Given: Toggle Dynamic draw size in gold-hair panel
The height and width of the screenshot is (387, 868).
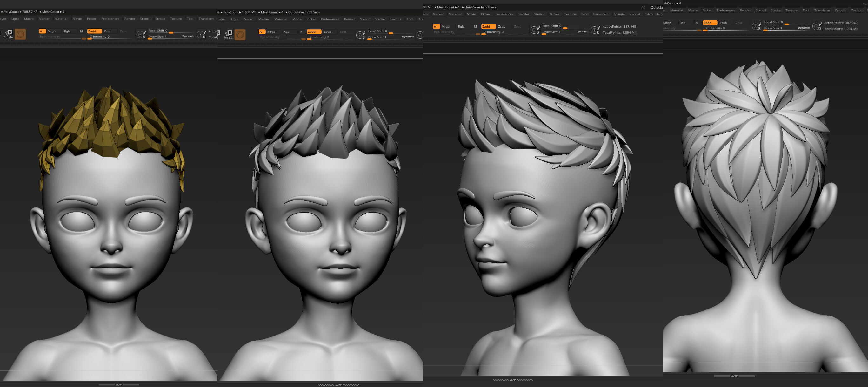Looking at the screenshot, I should (x=188, y=36).
